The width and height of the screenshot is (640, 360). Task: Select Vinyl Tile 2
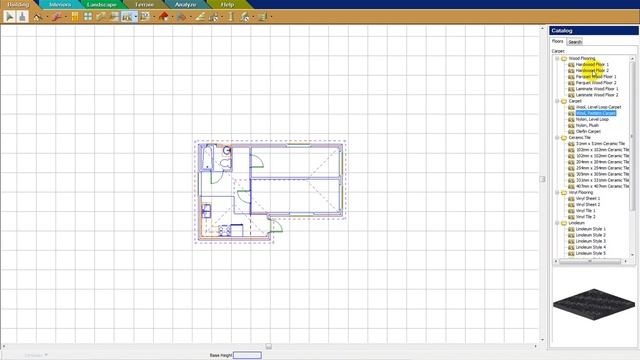pyautogui.click(x=585, y=217)
